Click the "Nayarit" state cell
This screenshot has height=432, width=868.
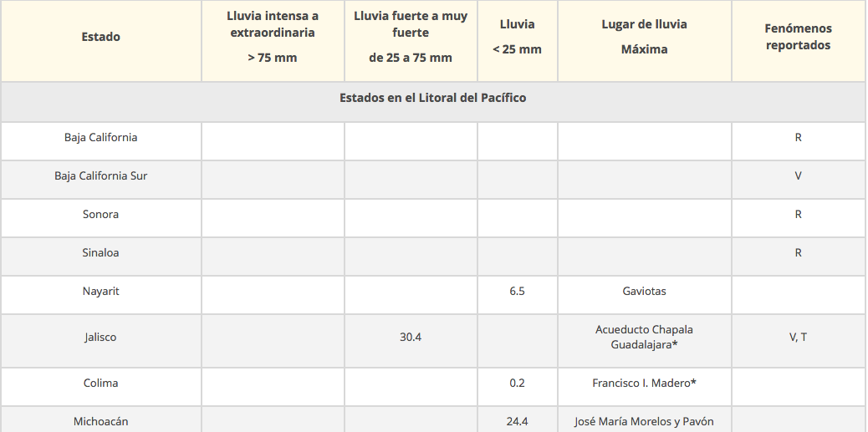100,291
